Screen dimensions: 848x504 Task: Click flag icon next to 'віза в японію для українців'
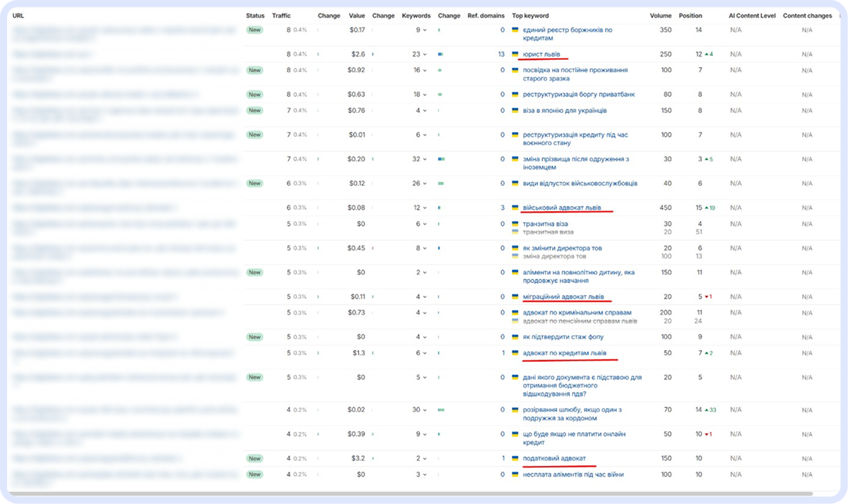pos(515,111)
